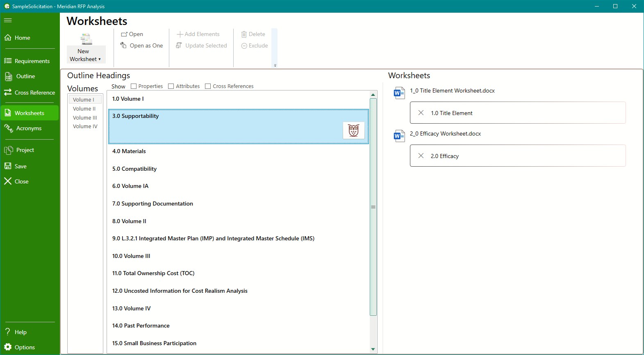Select Volume III in Volumes list

(x=85, y=118)
